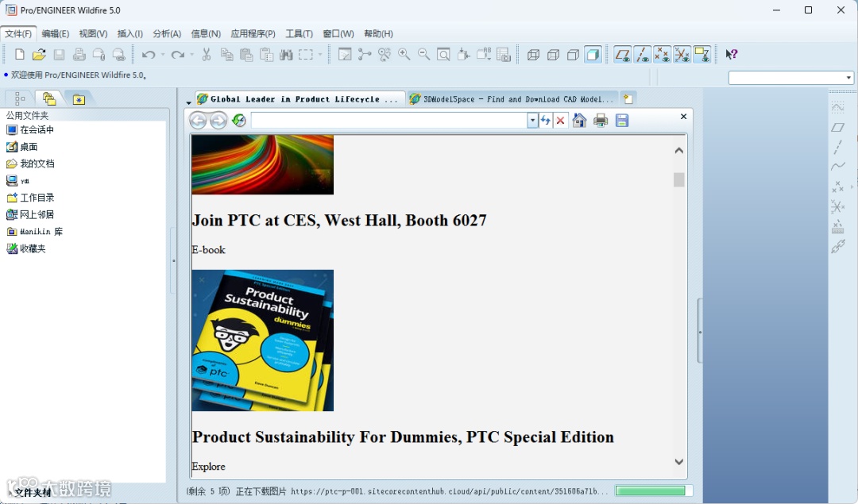Open selection box dropdown arrow
The image size is (858, 504).
[320, 54]
